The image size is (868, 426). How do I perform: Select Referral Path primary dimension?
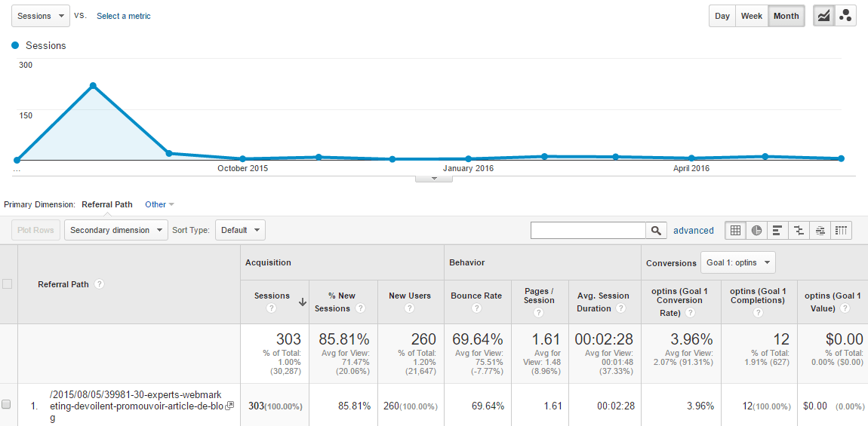[x=107, y=204]
